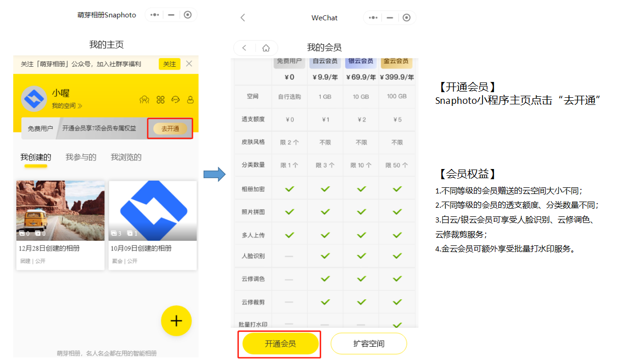This screenshot has width=617, height=364.
Task: Open the community group icon in Snaphoto header
Action: pyautogui.click(x=145, y=100)
